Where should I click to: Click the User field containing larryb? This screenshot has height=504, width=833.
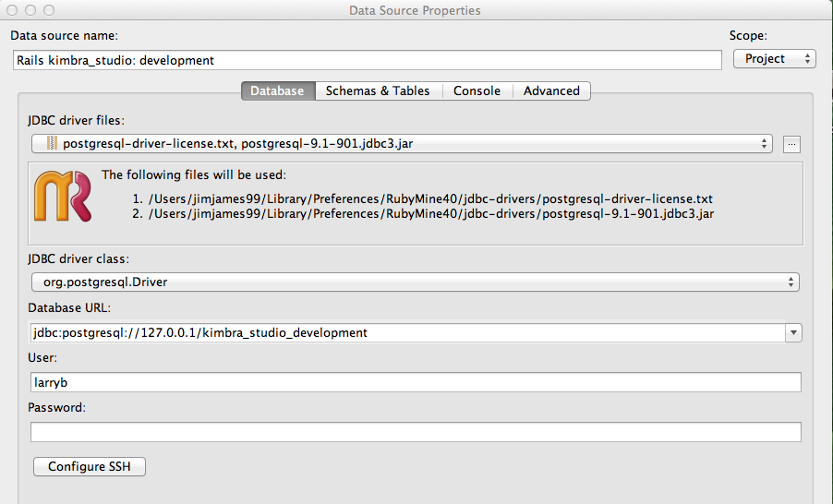click(x=416, y=382)
